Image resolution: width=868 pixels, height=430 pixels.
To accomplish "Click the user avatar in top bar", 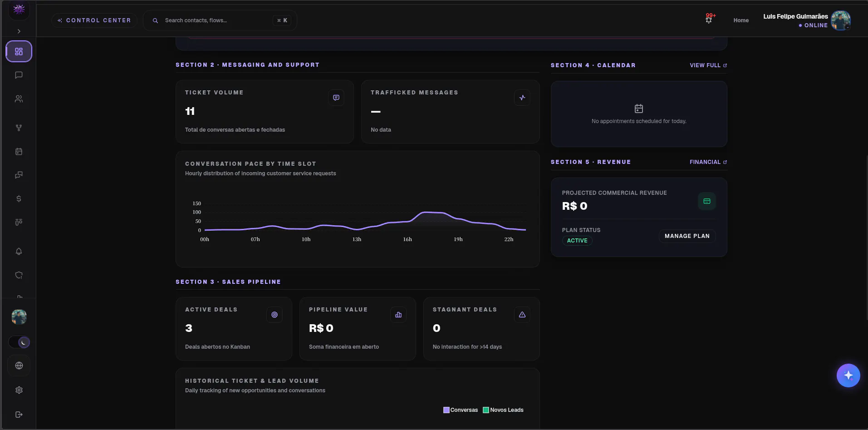I will click(841, 20).
